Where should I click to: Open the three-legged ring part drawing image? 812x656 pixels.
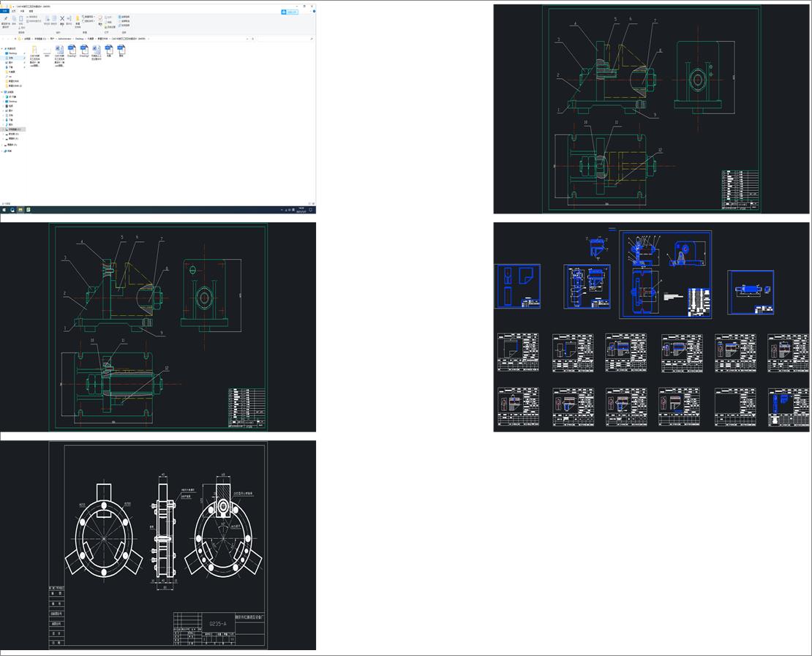[158, 545]
